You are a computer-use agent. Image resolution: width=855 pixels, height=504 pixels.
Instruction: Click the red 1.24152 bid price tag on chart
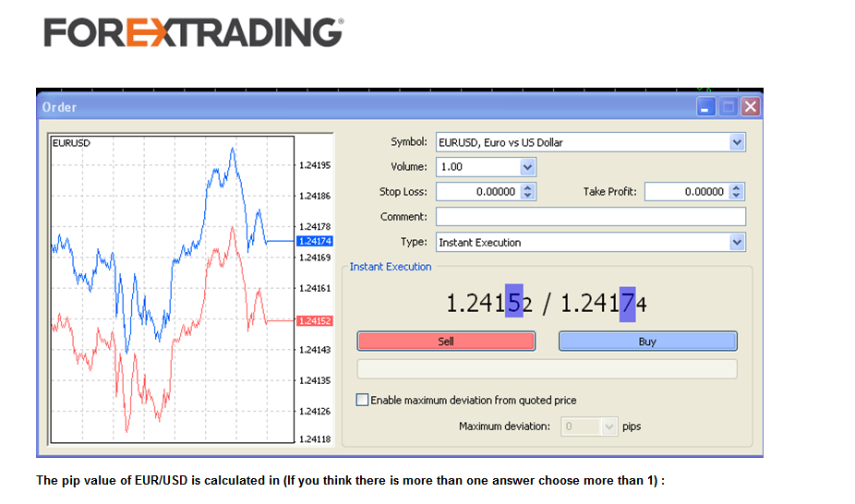pos(314,321)
